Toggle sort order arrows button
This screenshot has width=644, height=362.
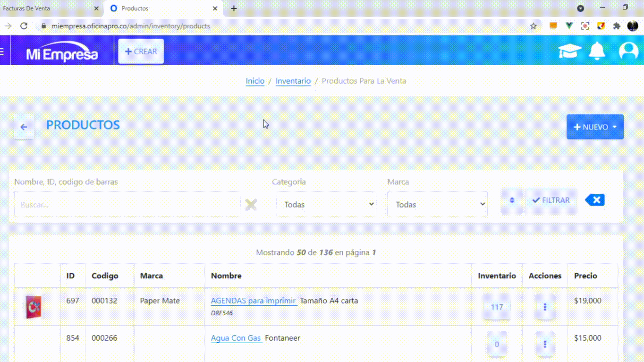click(512, 200)
